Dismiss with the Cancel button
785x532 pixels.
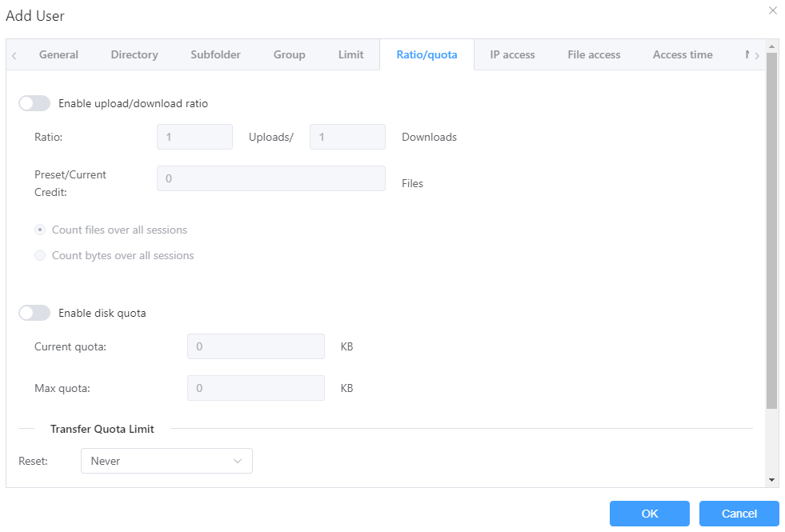(x=739, y=514)
